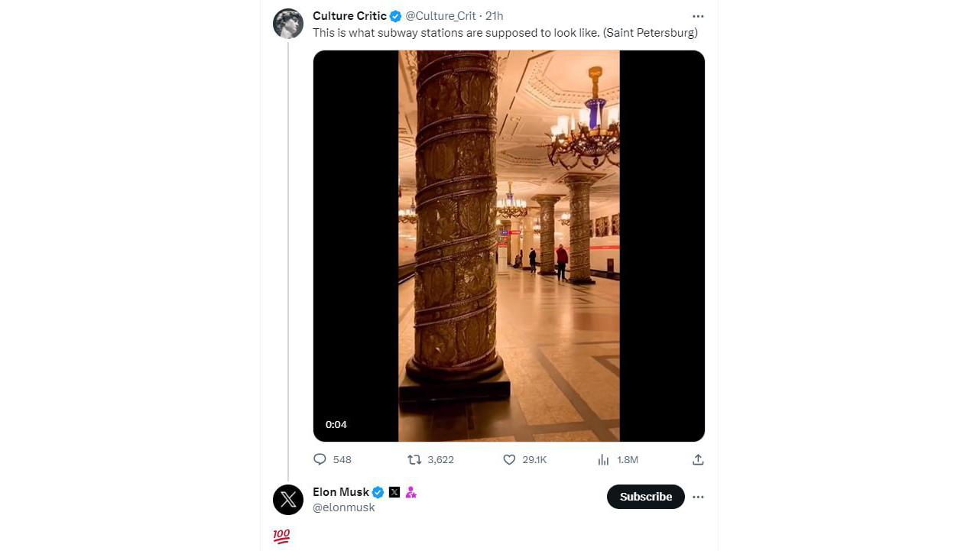The width and height of the screenshot is (980, 551).
Task: Subscribe to Elon Musk
Action: click(x=646, y=497)
